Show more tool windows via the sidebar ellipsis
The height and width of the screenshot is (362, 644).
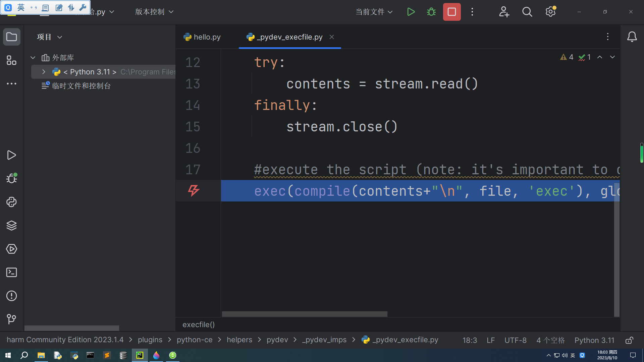click(12, 84)
